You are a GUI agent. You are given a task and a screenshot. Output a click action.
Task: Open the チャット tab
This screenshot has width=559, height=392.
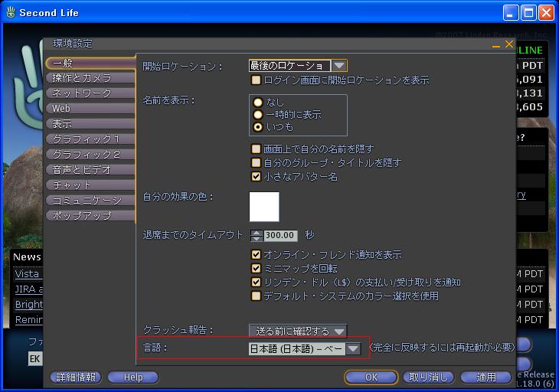click(90, 185)
